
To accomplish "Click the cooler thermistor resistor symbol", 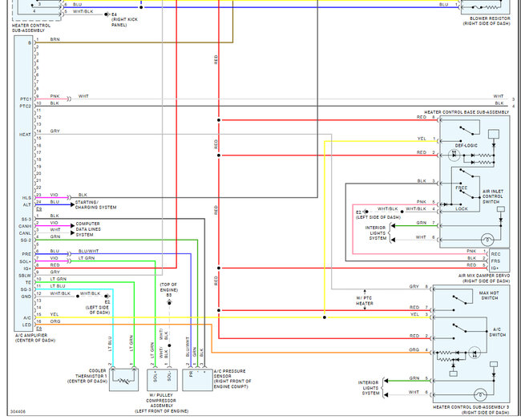I will coord(123,381).
